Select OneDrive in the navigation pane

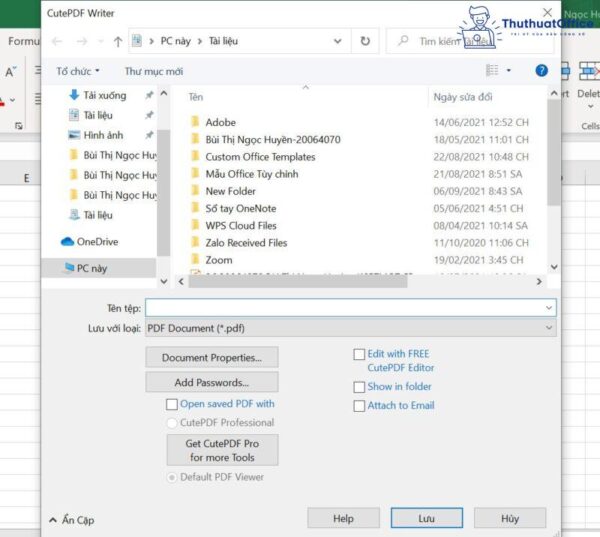pos(97,242)
